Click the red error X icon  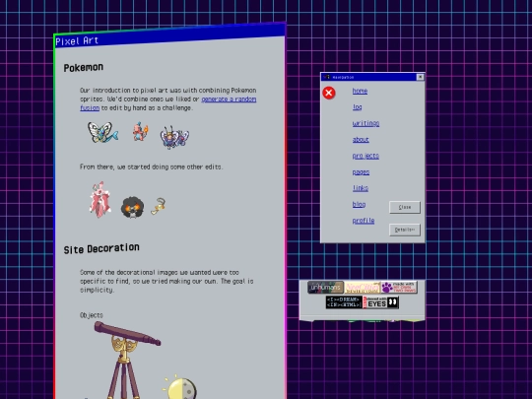pos(329,93)
